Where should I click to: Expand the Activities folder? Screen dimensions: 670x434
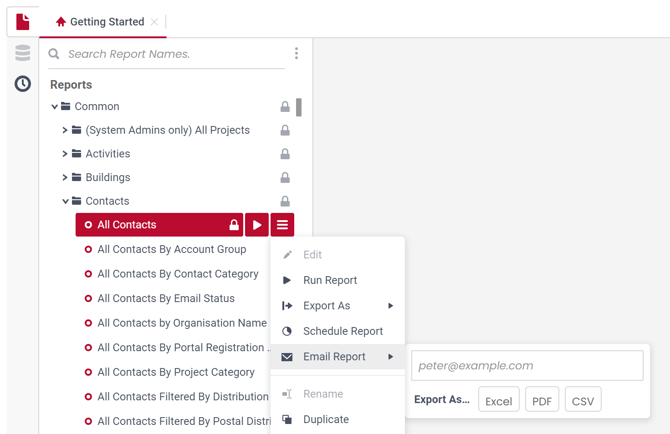[x=65, y=154]
